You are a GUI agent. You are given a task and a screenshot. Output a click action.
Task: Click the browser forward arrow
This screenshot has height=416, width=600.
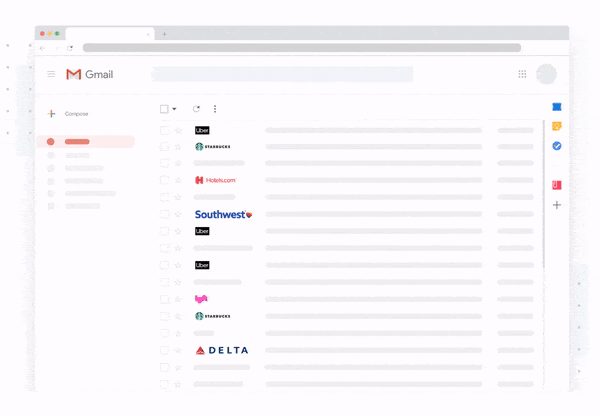click(57, 48)
